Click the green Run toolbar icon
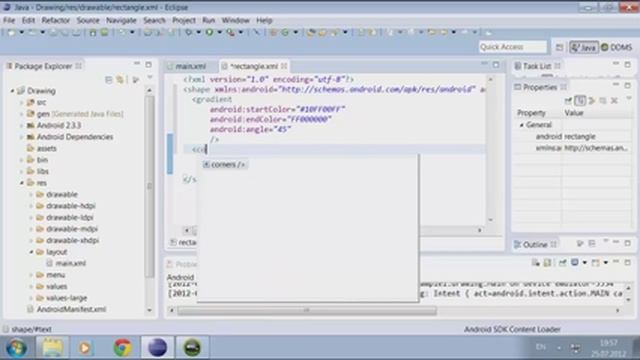The height and width of the screenshot is (360, 640). 209,32
